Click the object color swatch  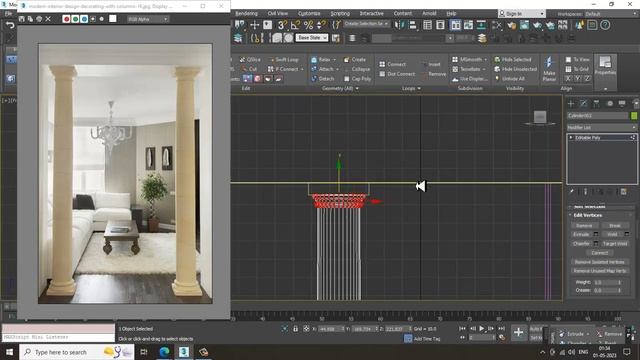(634, 116)
